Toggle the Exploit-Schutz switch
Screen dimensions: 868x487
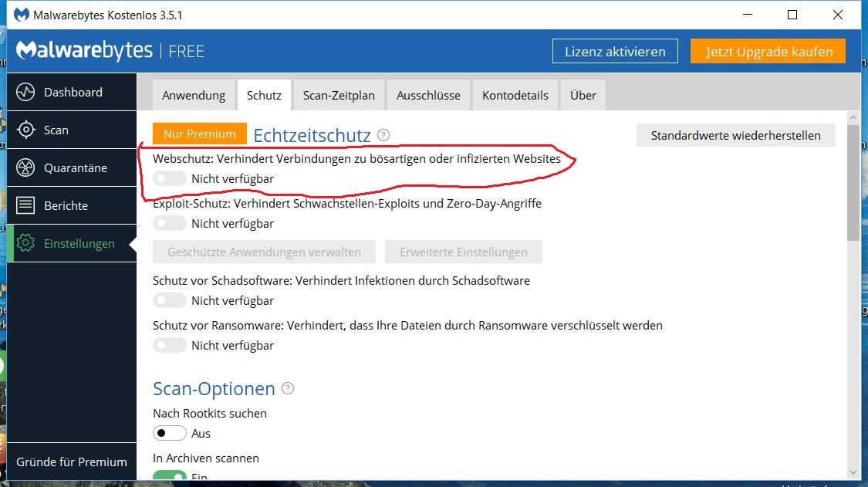coord(170,223)
